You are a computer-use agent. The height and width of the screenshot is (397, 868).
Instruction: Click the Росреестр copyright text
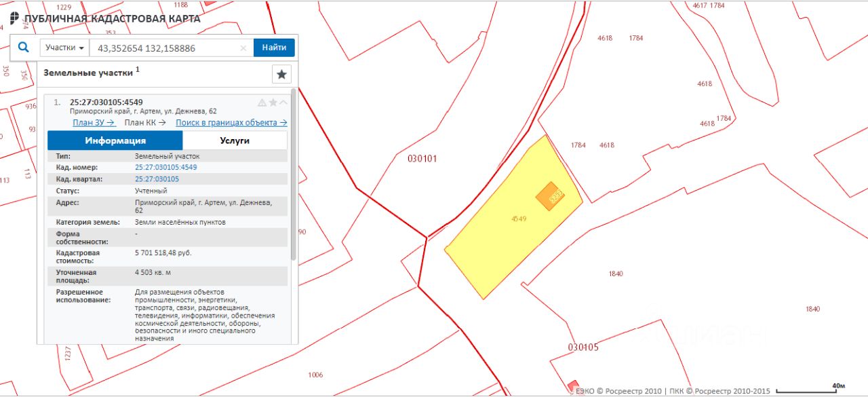coord(674,391)
